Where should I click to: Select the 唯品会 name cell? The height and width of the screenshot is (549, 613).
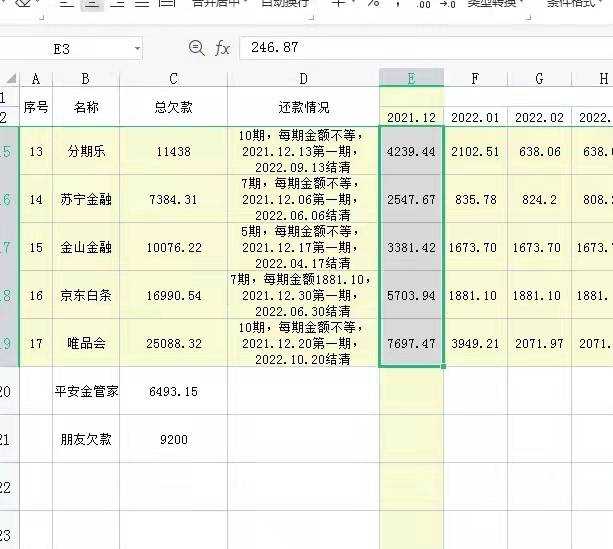[x=86, y=343]
